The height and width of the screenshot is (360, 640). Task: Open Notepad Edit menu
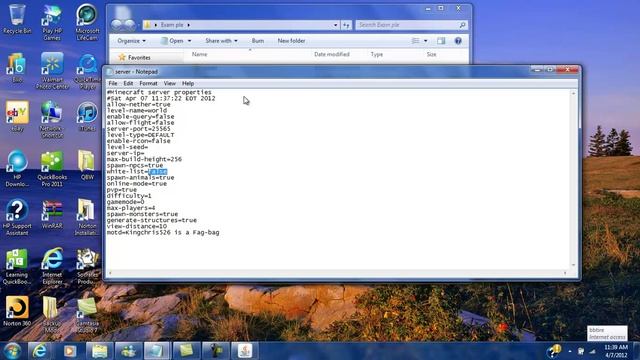click(128, 83)
